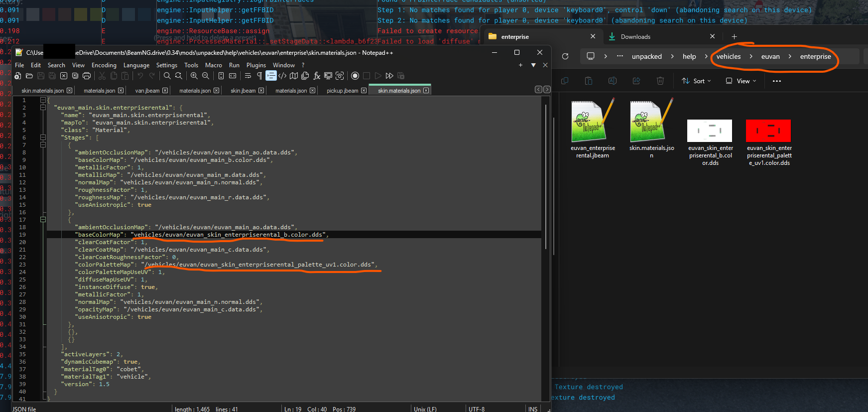The height and width of the screenshot is (412, 868).
Task: Open the Document Map icon
Action: 294,76
